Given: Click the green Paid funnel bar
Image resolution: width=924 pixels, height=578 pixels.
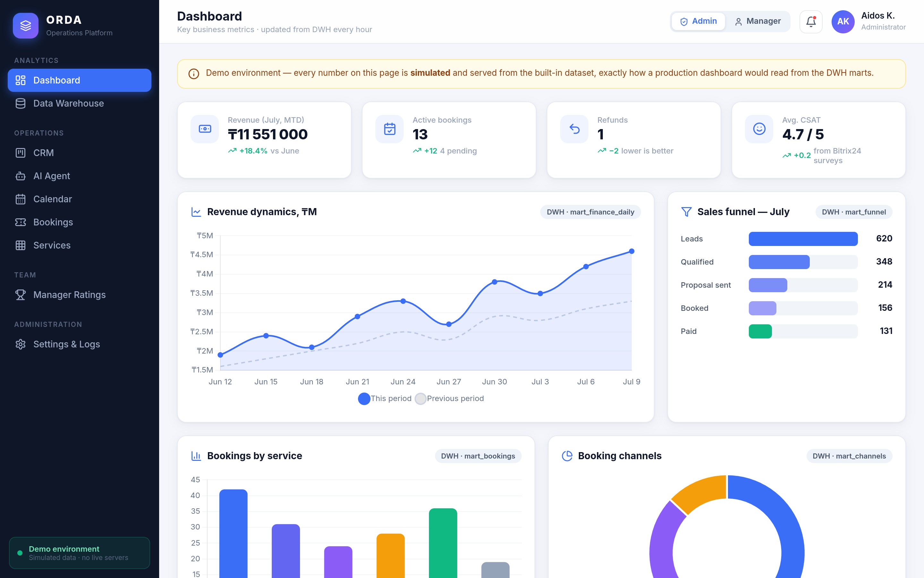Looking at the screenshot, I should pyautogui.click(x=760, y=331).
